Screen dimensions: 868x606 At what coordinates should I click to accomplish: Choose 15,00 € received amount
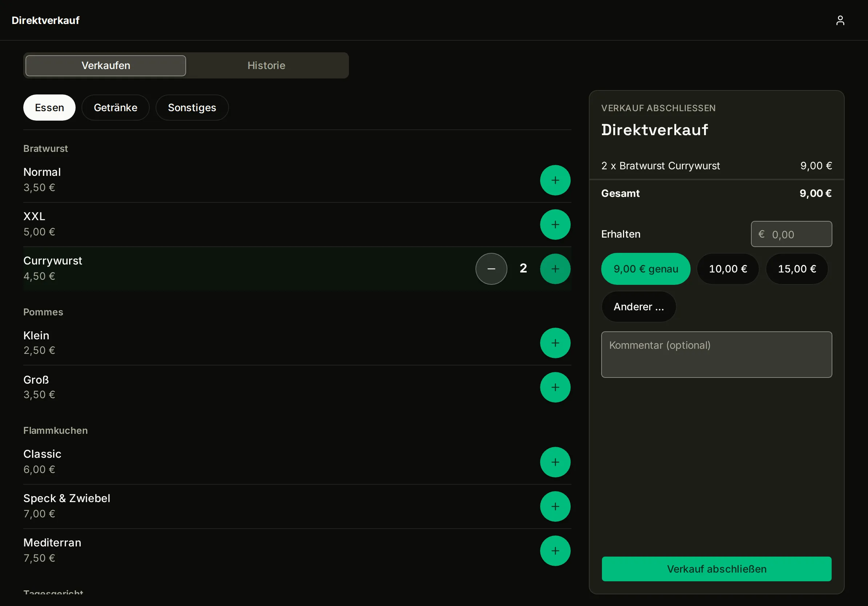(x=797, y=268)
